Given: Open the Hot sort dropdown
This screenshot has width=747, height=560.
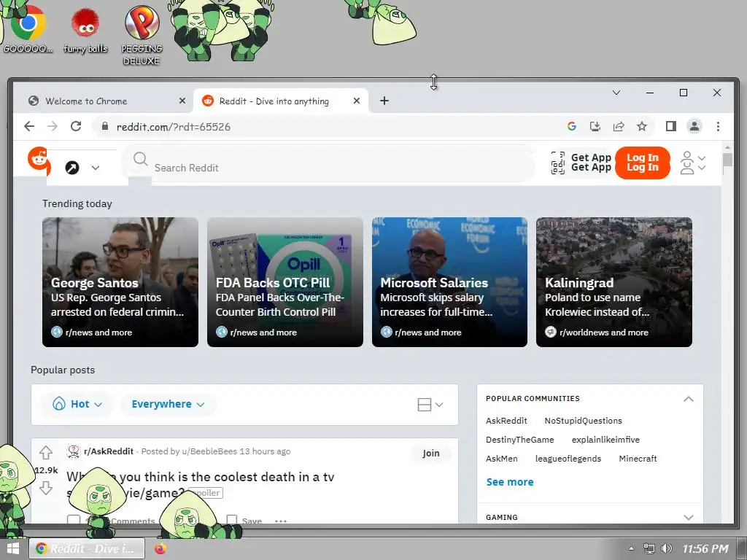Looking at the screenshot, I should coord(77,404).
